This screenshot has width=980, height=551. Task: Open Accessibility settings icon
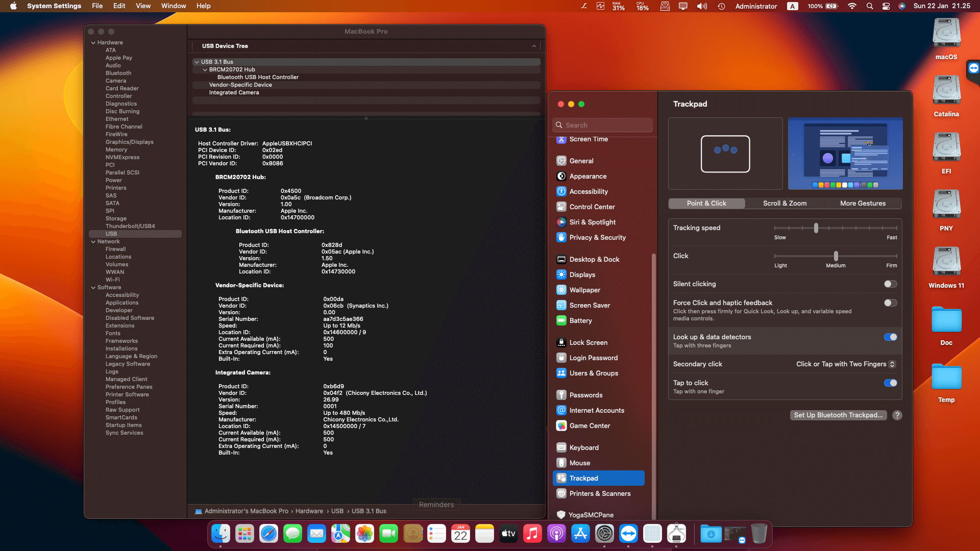[561, 191]
